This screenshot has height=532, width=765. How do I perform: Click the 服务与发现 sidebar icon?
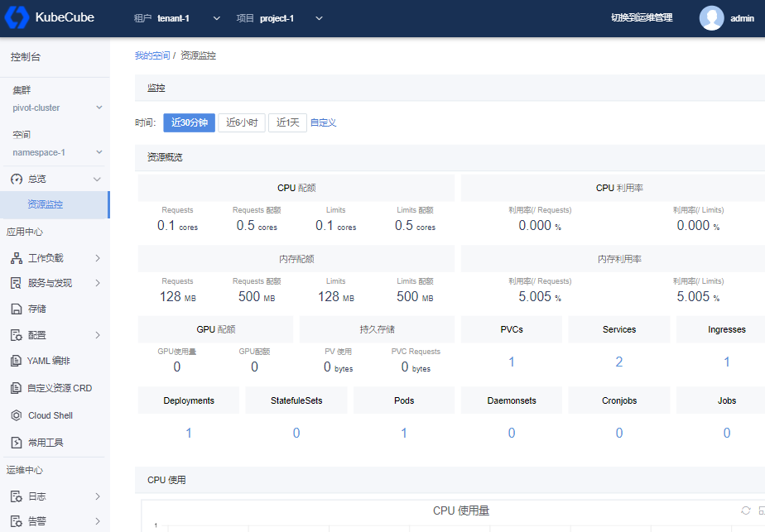tap(17, 283)
